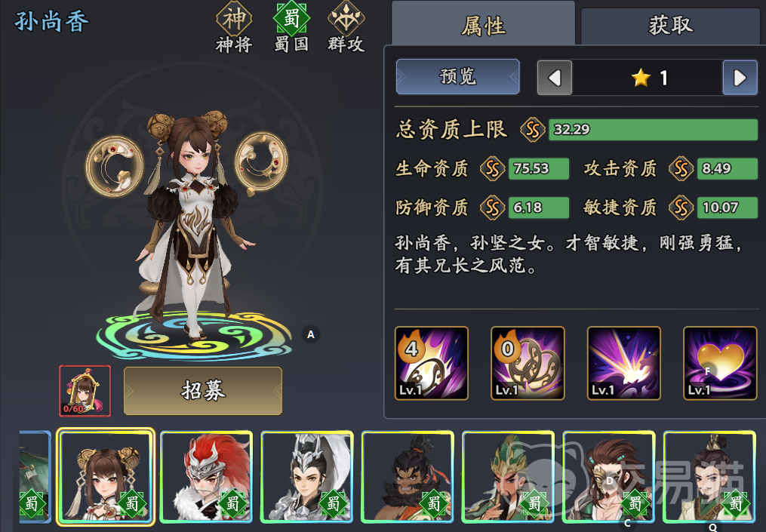Select the purple burst skill icon
The width and height of the screenshot is (766, 532).
624,364
